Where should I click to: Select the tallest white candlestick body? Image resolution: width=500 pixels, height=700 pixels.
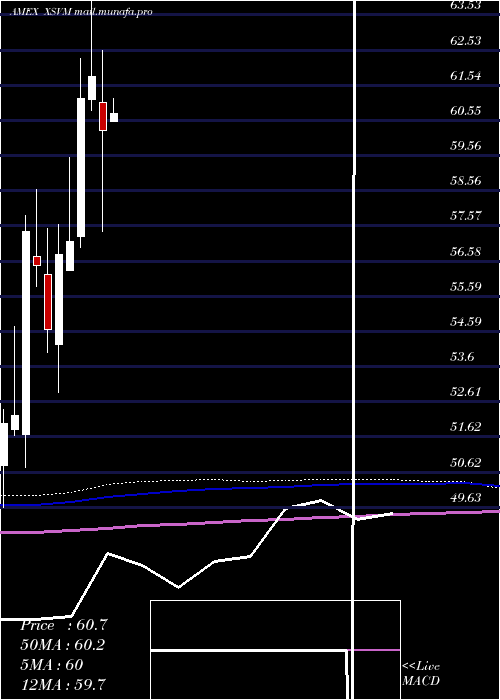(26, 333)
